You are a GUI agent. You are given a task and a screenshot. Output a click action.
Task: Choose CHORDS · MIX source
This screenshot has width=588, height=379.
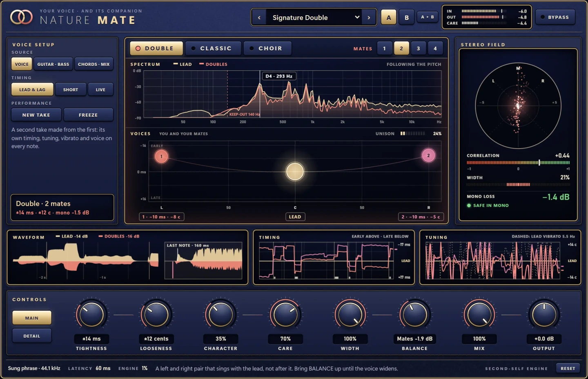pos(94,64)
